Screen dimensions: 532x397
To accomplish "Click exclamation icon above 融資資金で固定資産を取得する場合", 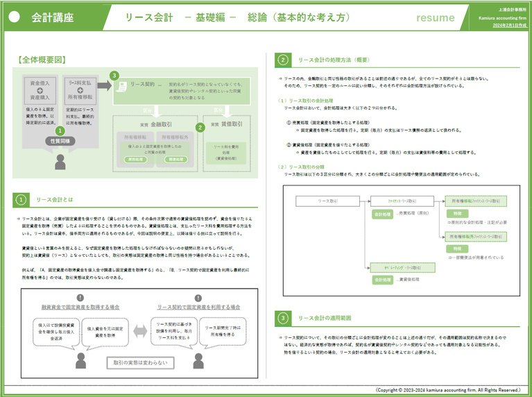I will [x=80, y=298].
